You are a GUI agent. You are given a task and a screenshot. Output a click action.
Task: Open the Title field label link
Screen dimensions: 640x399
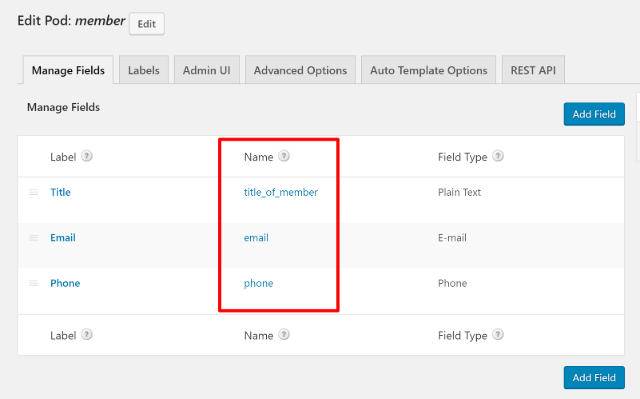coord(60,192)
